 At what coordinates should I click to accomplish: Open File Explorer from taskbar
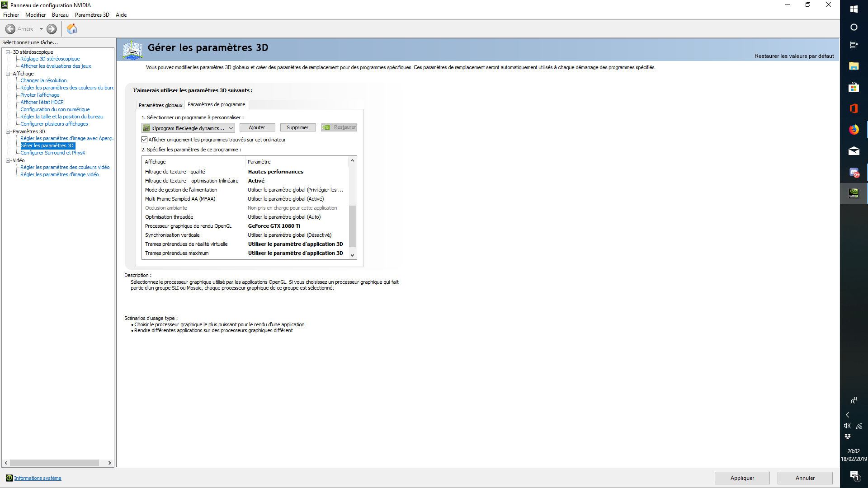click(854, 66)
